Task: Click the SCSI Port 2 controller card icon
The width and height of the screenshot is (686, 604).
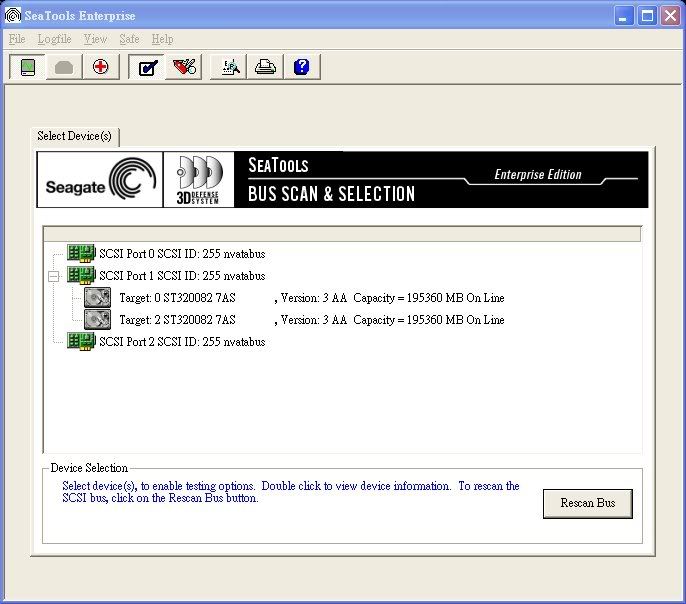Action: click(81, 342)
